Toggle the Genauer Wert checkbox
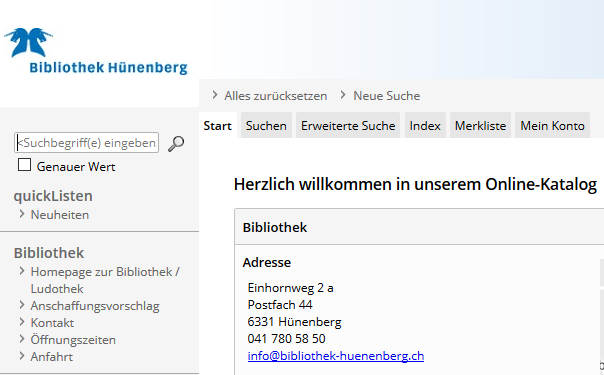The width and height of the screenshot is (604, 375). tap(24, 165)
